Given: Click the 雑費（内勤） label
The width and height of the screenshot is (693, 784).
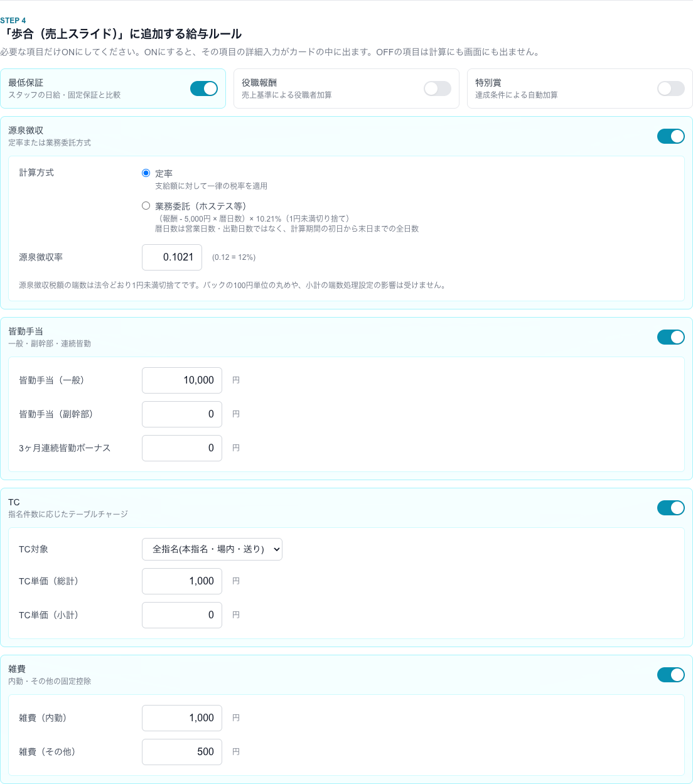Looking at the screenshot, I should click(43, 718).
